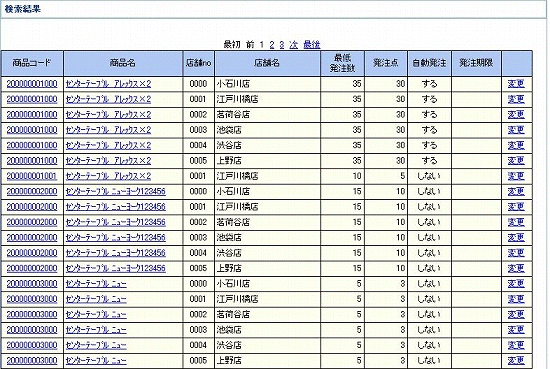This screenshot has height=369, width=550.
Task: Open ニューヨーク123456 product name in 茗荷谷店 row
Action: click(115, 222)
